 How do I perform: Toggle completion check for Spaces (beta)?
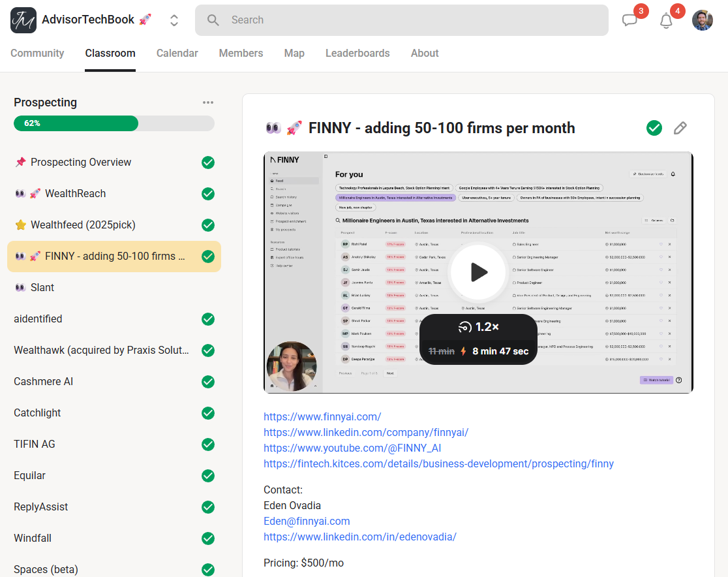208,570
